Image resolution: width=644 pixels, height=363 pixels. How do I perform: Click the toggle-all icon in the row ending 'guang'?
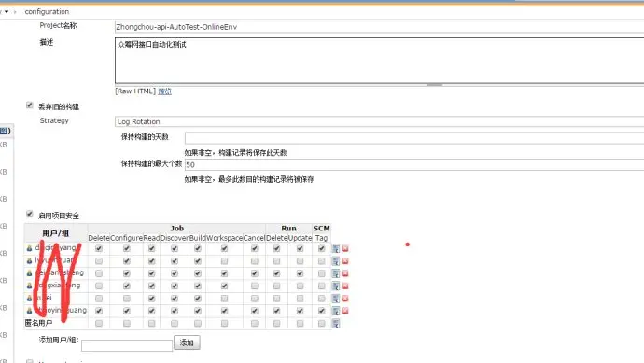coord(336,311)
